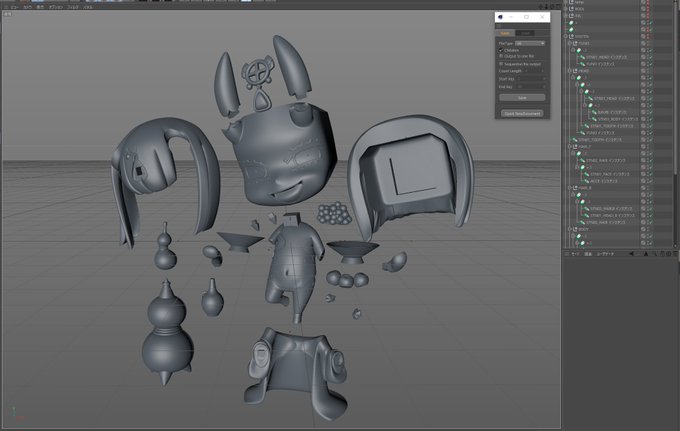Open the 表示 viewport menu
680x431 pixels.
tap(40, 7)
